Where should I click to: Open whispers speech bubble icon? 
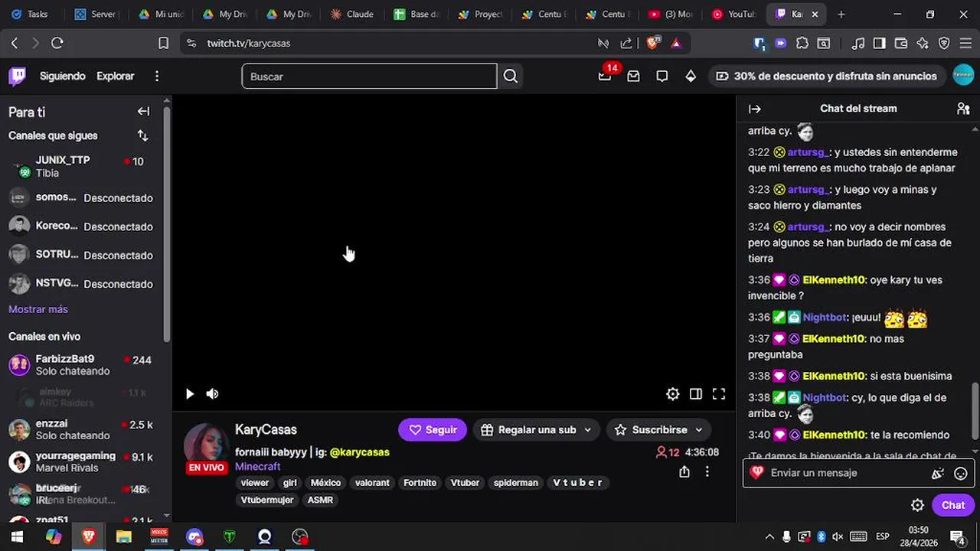click(x=662, y=76)
